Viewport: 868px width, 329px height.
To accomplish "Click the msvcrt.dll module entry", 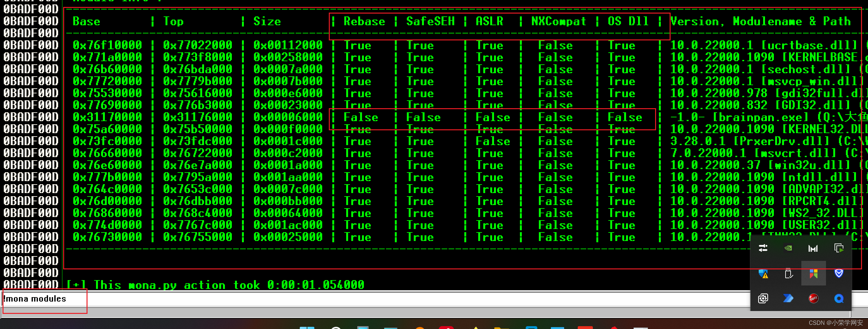I will point(795,153).
